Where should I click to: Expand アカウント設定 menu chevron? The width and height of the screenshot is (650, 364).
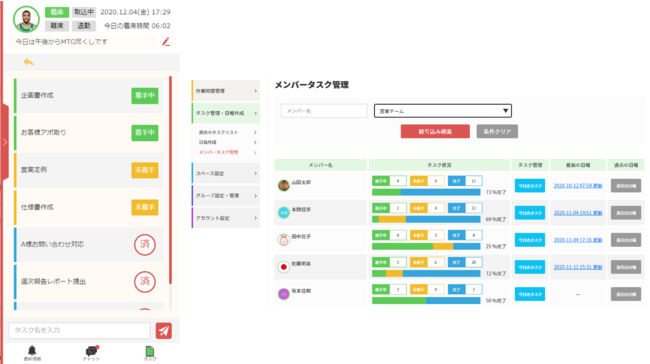[255, 218]
